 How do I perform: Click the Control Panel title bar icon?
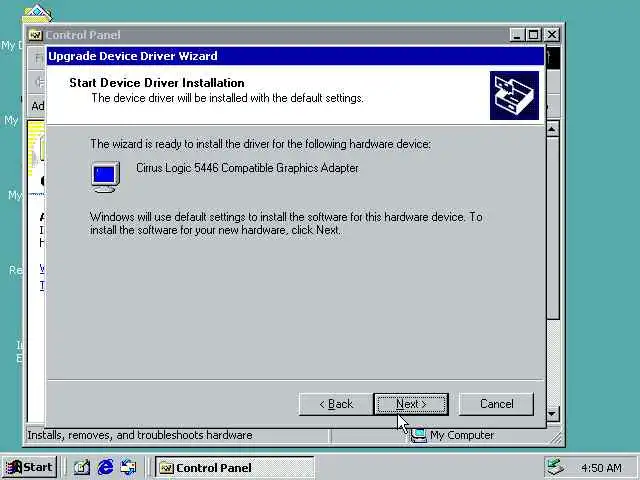tap(36, 36)
